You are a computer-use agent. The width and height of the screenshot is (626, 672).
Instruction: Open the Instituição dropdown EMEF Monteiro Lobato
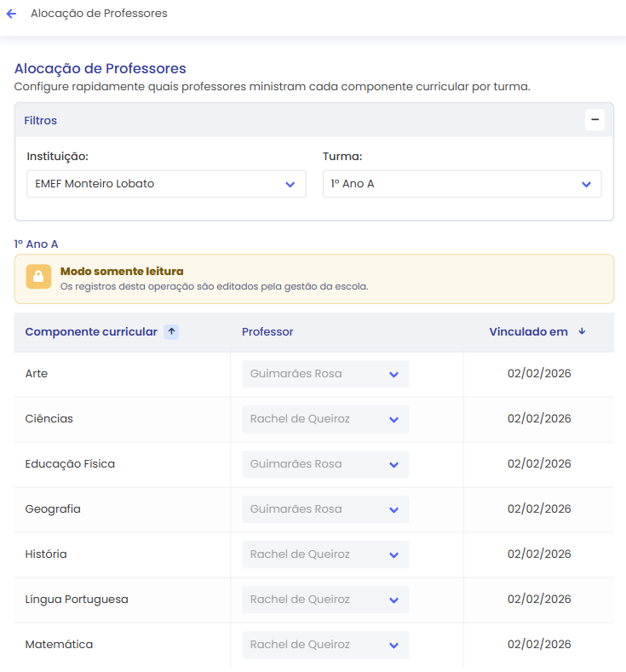pos(166,184)
